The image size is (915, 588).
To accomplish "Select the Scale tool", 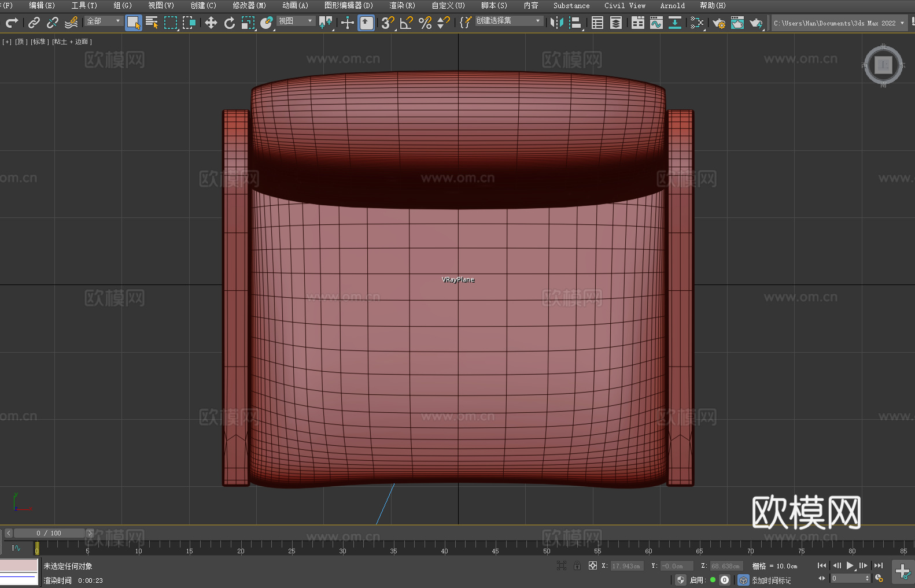I will 248,23.
